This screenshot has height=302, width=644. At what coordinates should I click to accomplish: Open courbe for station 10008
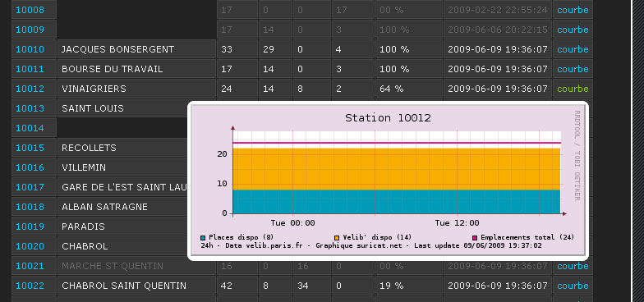tap(573, 10)
